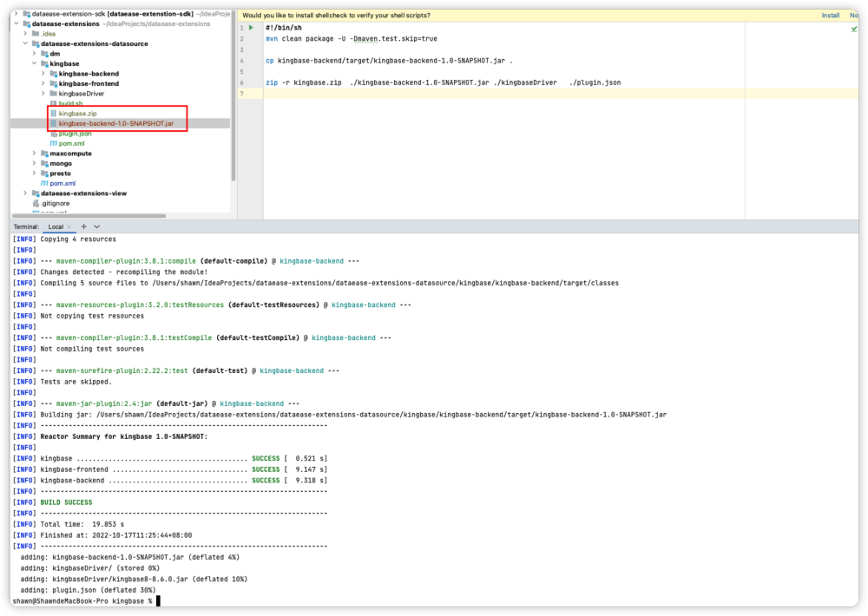Click the terminal prompt after kingbase %
Viewport: 868px width, 616px height.
(x=158, y=601)
